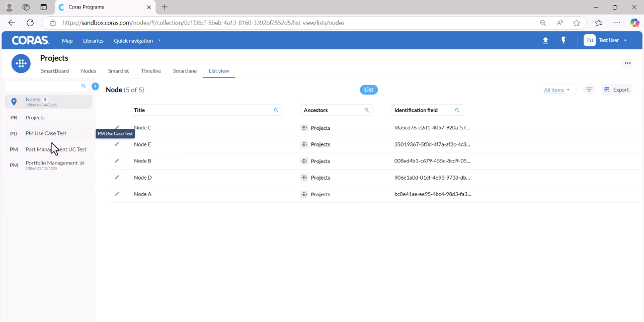Click the Export button
This screenshot has width=644, height=322.
point(616,90)
